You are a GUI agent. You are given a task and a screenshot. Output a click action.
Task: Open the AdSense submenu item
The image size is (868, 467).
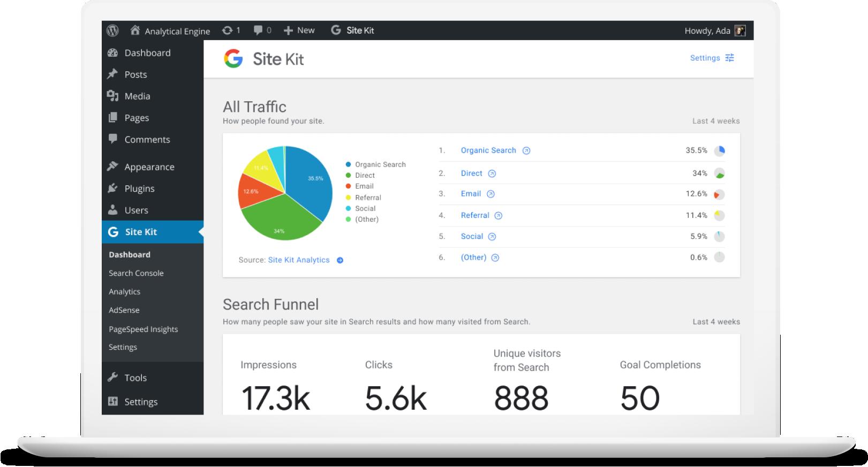(124, 310)
